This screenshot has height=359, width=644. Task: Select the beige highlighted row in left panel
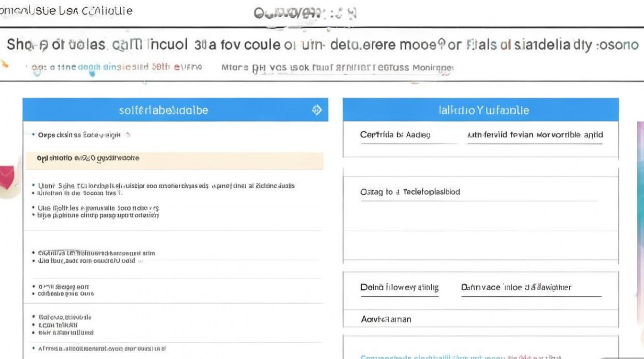pyautogui.click(x=174, y=158)
